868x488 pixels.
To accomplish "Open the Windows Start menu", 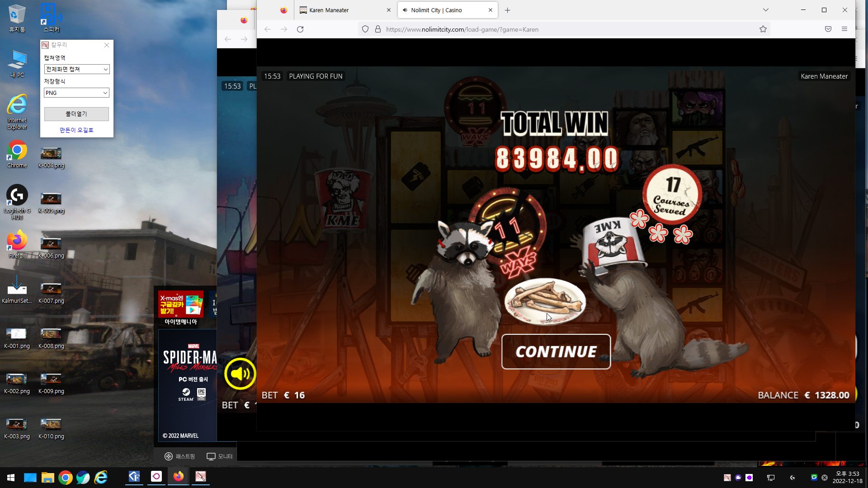I will [11, 478].
